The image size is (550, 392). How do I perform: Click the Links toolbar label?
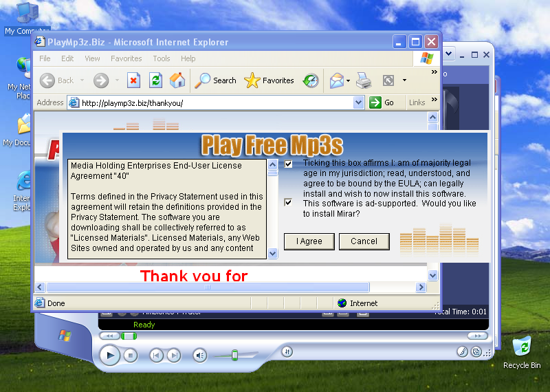[x=417, y=102]
